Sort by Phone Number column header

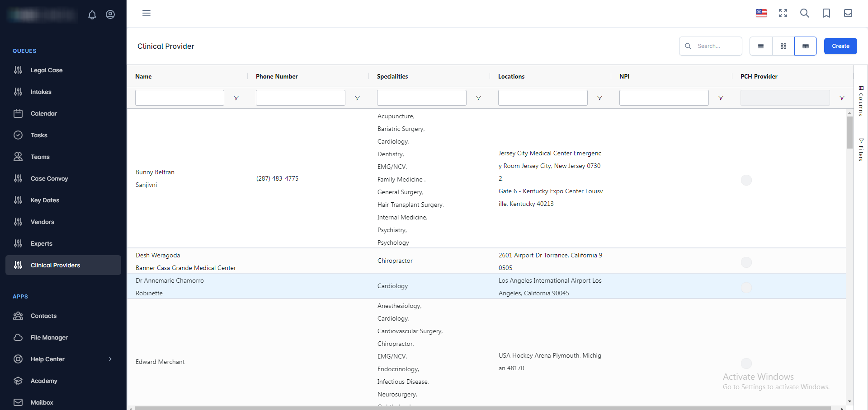[277, 76]
